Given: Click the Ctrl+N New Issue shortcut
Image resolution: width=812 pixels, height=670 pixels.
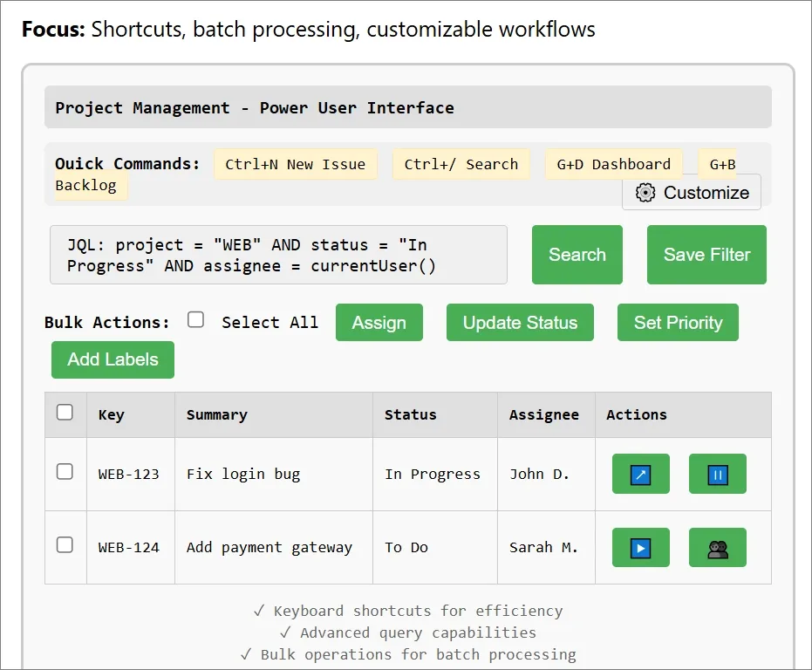Looking at the screenshot, I should click(295, 164).
